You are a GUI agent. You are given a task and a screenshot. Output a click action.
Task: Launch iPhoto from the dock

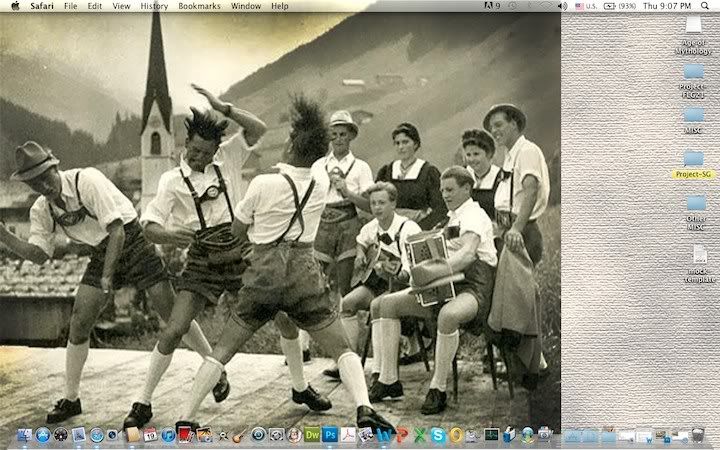point(204,434)
